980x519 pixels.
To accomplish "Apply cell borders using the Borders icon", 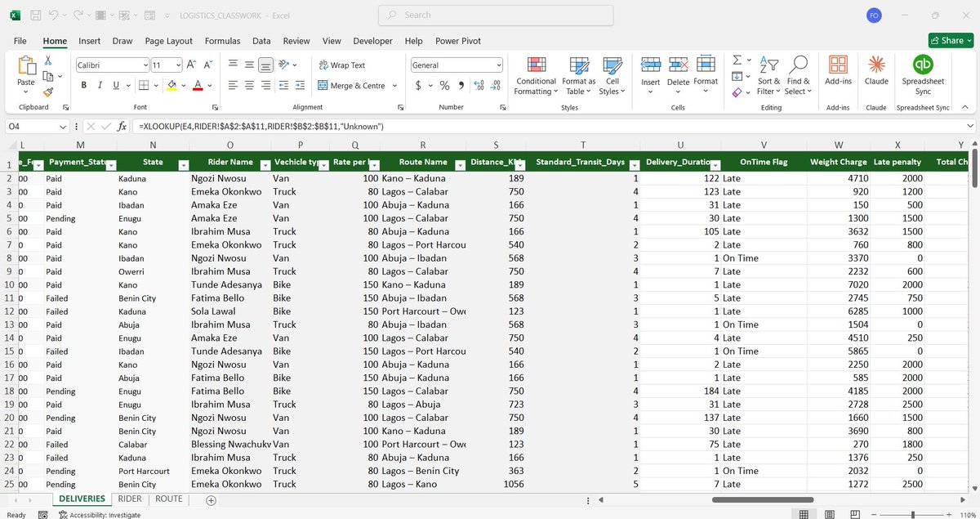I will click(144, 85).
